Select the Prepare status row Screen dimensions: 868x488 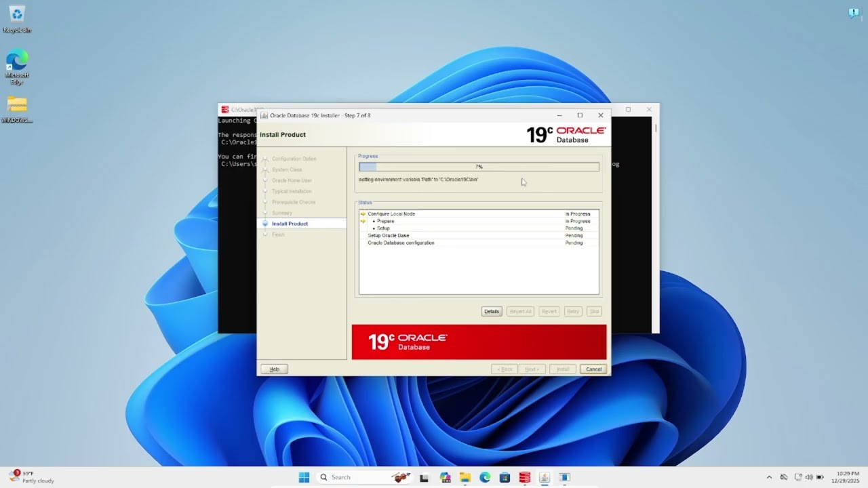coord(479,221)
